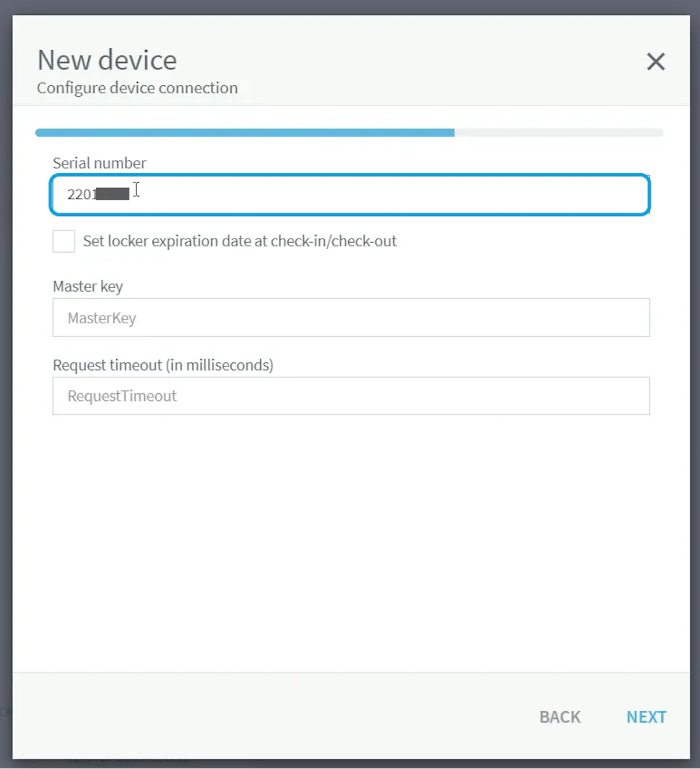Screen dimensions: 700x769
Task: Enable the locker expiration date checkbox
Action: [64, 241]
